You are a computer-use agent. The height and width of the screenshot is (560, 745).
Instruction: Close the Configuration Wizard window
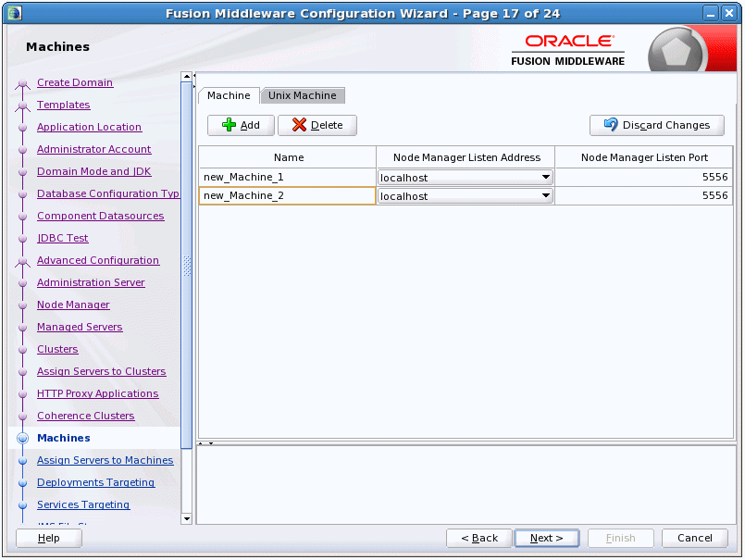(x=729, y=13)
